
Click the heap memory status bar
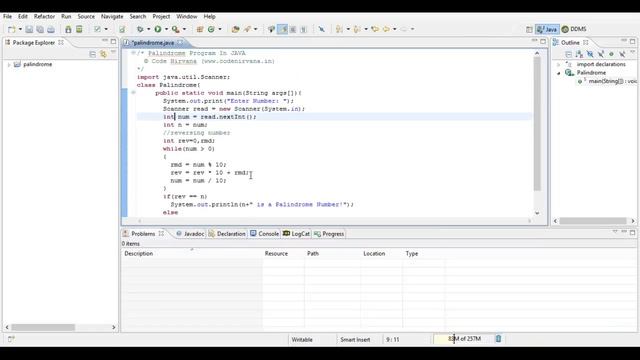pos(462,339)
